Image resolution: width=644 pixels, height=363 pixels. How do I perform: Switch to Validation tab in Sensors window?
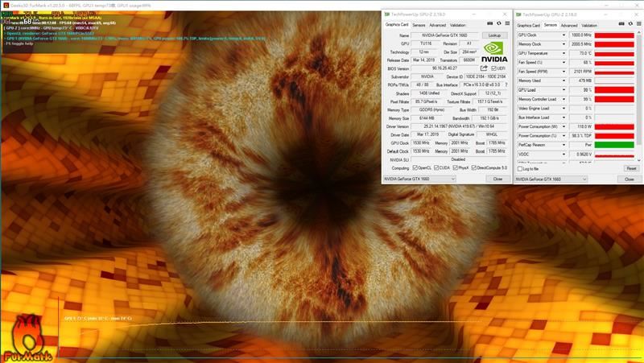point(589,26)
